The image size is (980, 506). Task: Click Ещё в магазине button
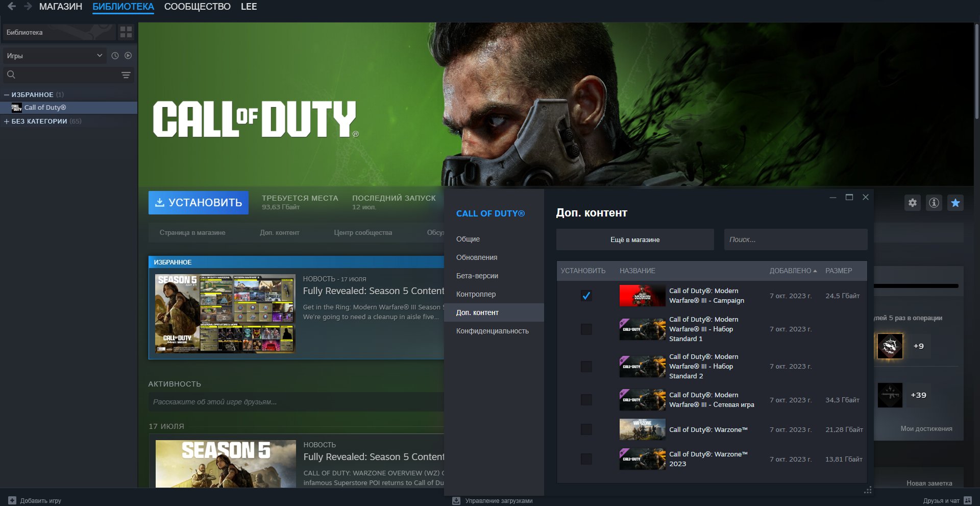pyautogui.click(x=635, y=239)
